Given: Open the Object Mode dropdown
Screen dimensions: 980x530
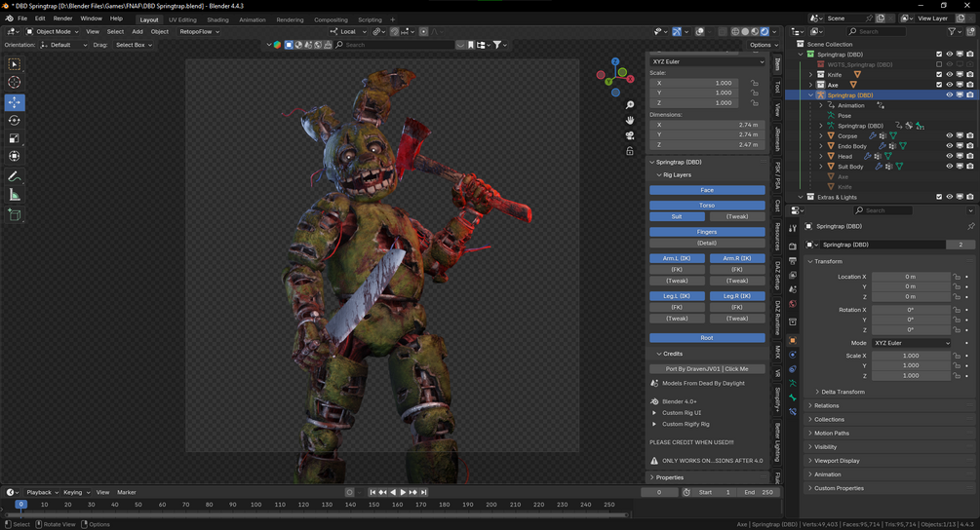Looking at the screenshot, I should pyautogui.click(x=55, y=31).
